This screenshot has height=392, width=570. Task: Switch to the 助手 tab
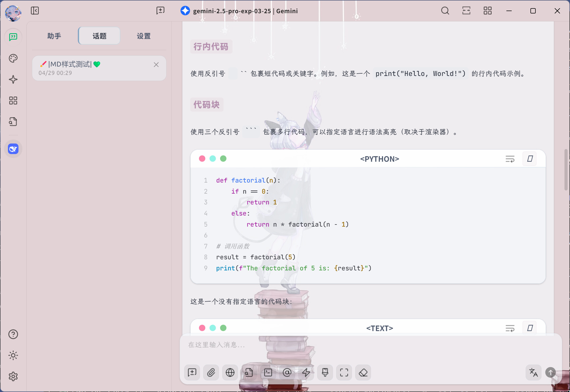pos(54,36)
